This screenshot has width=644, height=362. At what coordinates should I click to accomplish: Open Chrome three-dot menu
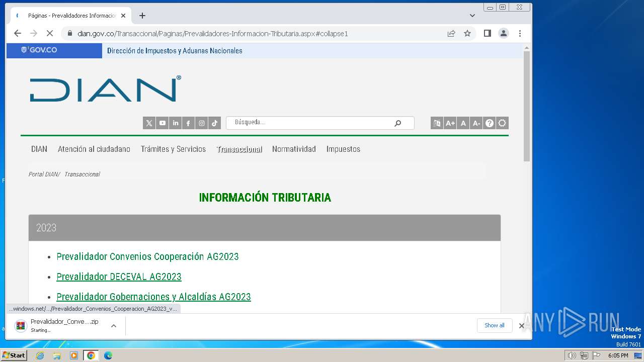[x=520, y=33]
